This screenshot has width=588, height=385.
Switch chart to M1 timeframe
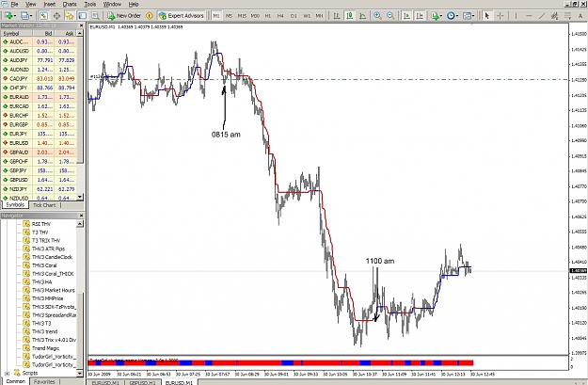pyautogui.click(x=216, y=16)
